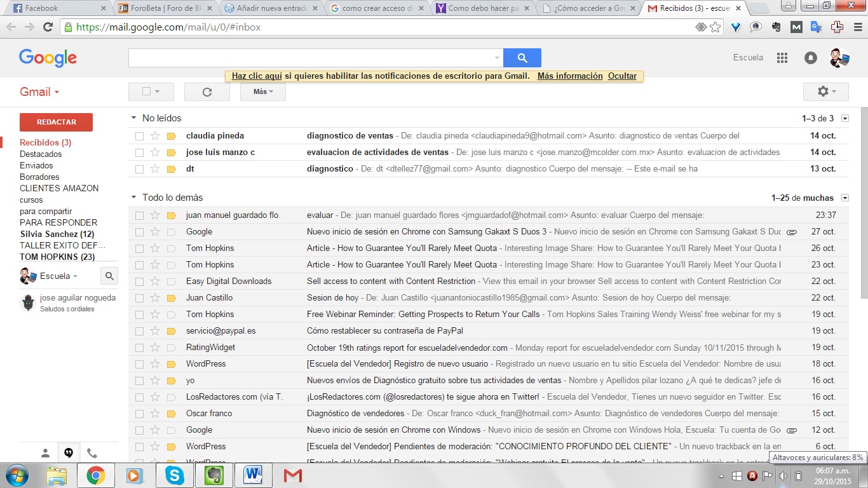
Task: Tick checkbox for Google Samsung sign-in email
Action: (x=139, y=231)
